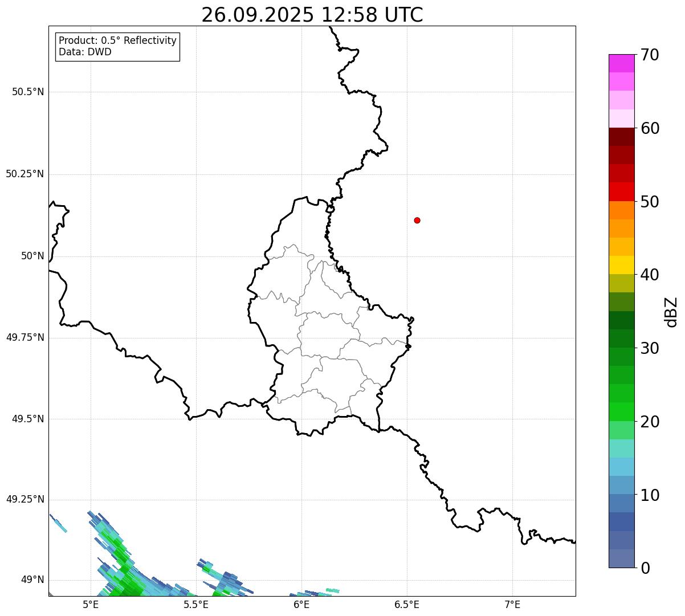The image size is (685, 616).
Task: Click the dark maroon colorbar swatch below 60
Action: (621, 137)
